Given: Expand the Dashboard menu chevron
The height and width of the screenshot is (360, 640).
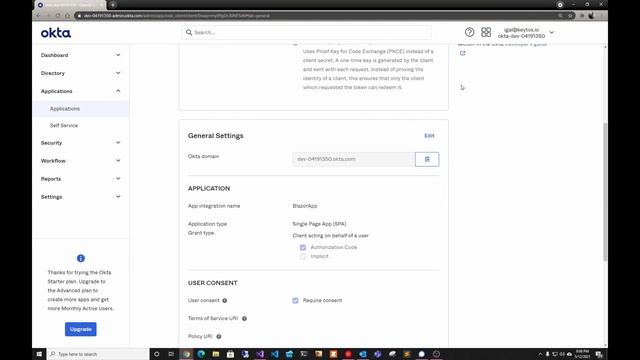Looking at the screenshot, I should click(x=118, y=55).
